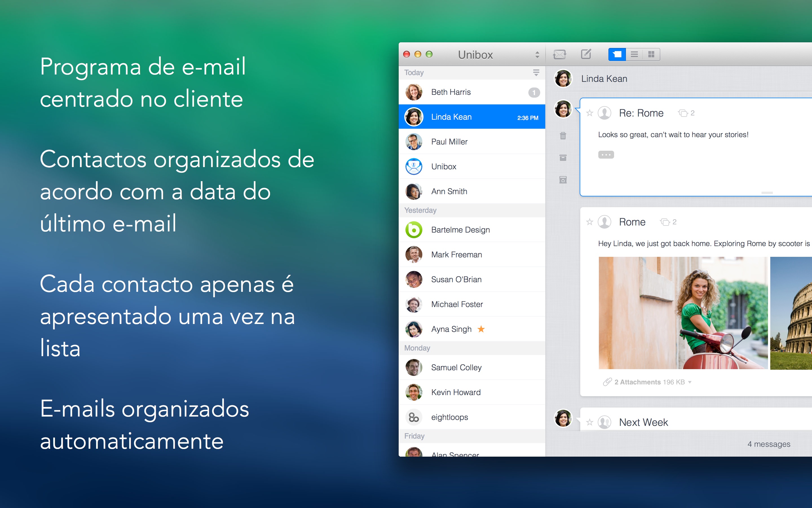Click the Unibox envelope avatar icon
This screenshot has width=812, height=508.
[414, 166]
